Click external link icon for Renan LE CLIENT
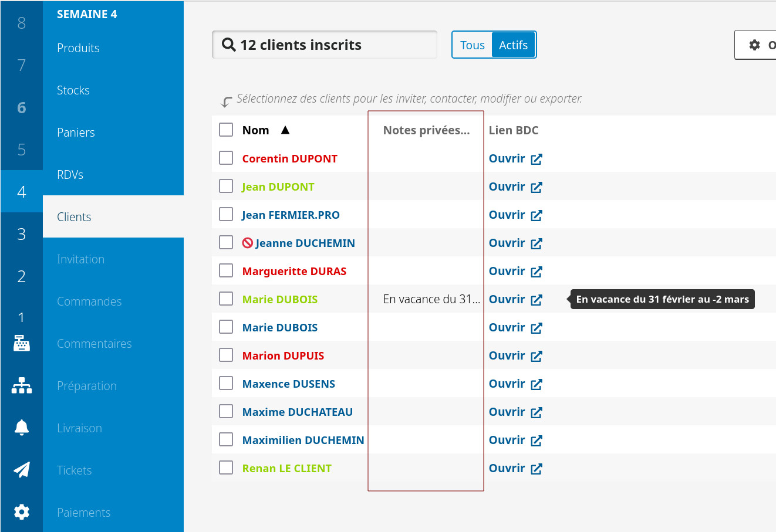Screen dimensions: 776x532 [x=537, y=469]
